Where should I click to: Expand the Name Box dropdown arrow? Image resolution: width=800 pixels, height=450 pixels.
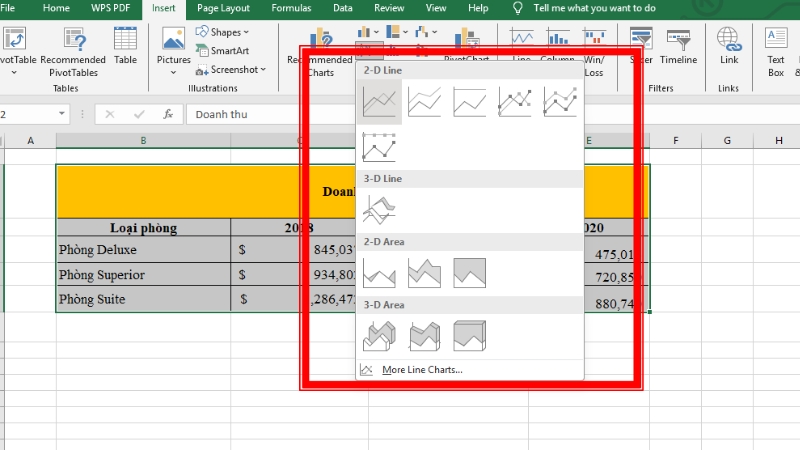(62, 114)
